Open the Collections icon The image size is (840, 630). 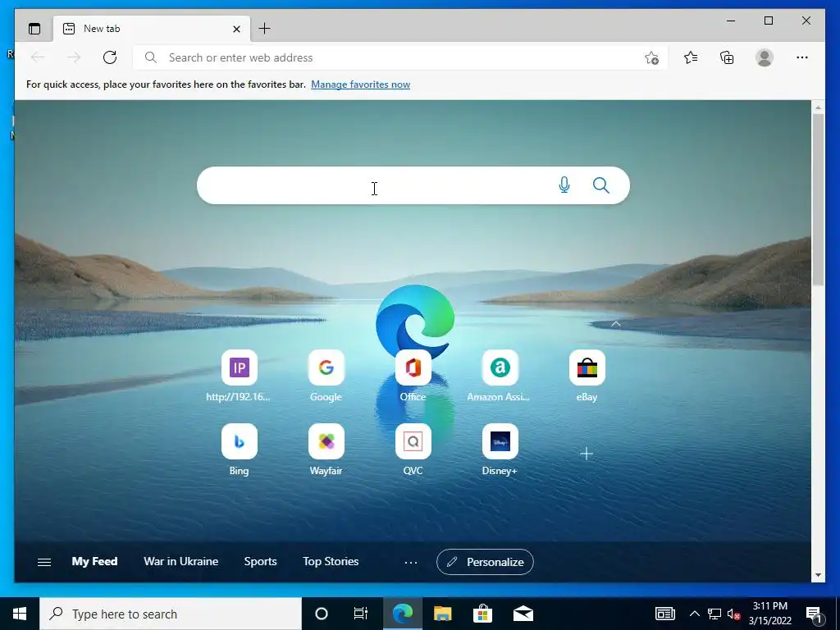pyautogui.click(x=727, y=57)
